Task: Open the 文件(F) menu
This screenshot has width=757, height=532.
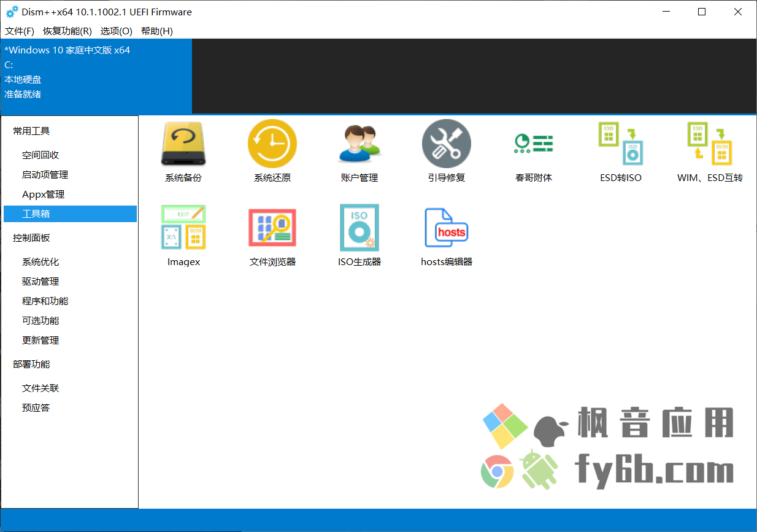Action: 20,31
